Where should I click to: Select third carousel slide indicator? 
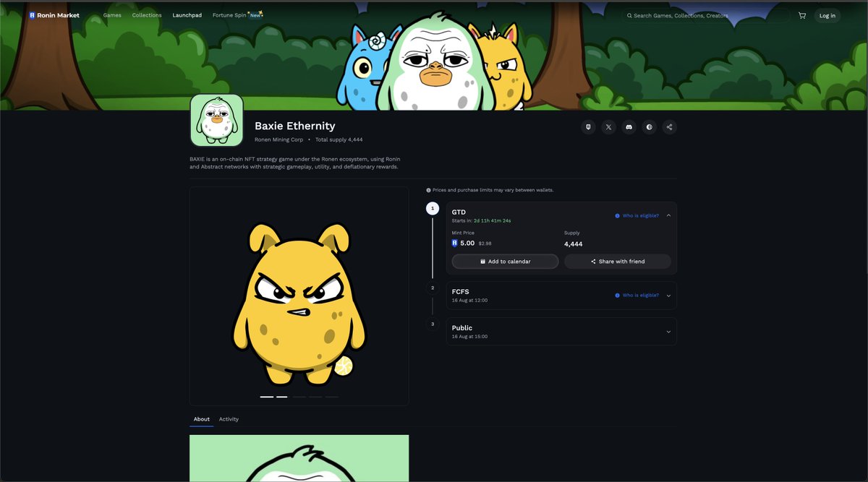[x=299, y=397]
